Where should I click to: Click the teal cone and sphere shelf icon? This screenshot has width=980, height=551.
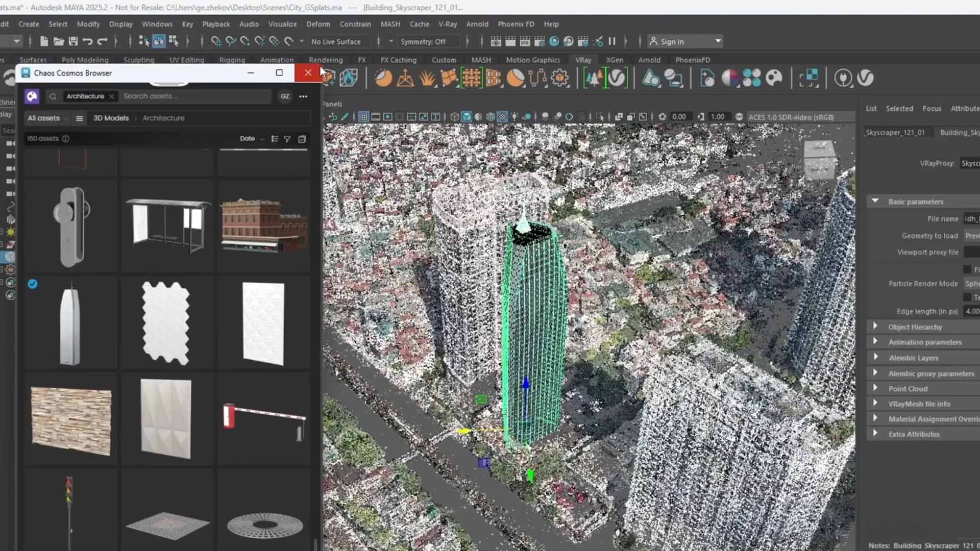click(651, 78)
